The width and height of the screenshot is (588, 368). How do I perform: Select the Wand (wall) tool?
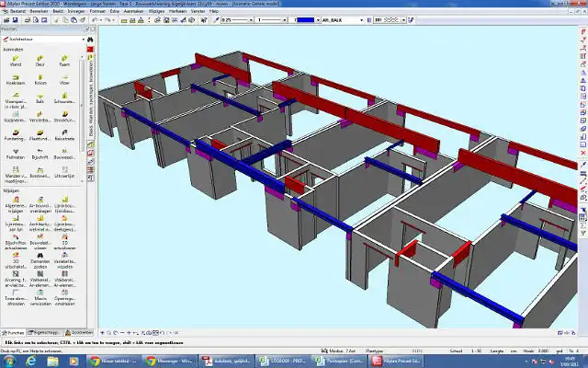tap(17, 63)
